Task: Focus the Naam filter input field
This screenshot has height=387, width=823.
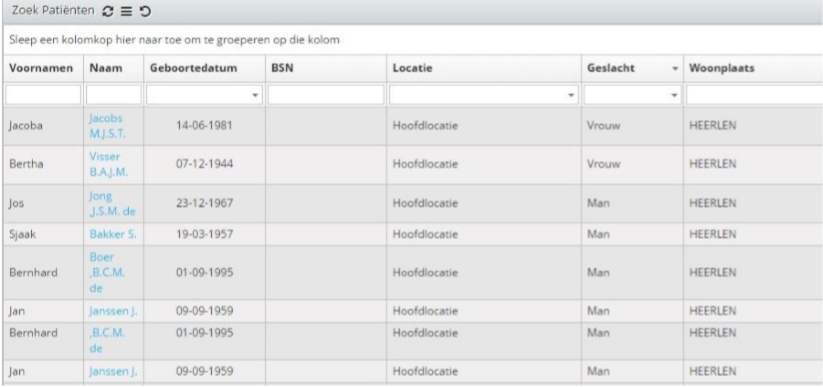Action: tap(113, 95)
